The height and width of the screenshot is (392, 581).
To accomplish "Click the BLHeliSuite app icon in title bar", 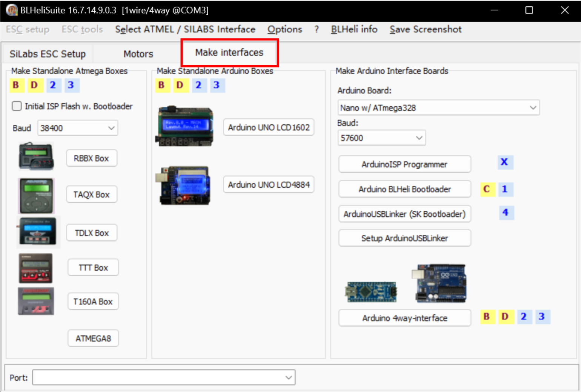I will [11, 10].
